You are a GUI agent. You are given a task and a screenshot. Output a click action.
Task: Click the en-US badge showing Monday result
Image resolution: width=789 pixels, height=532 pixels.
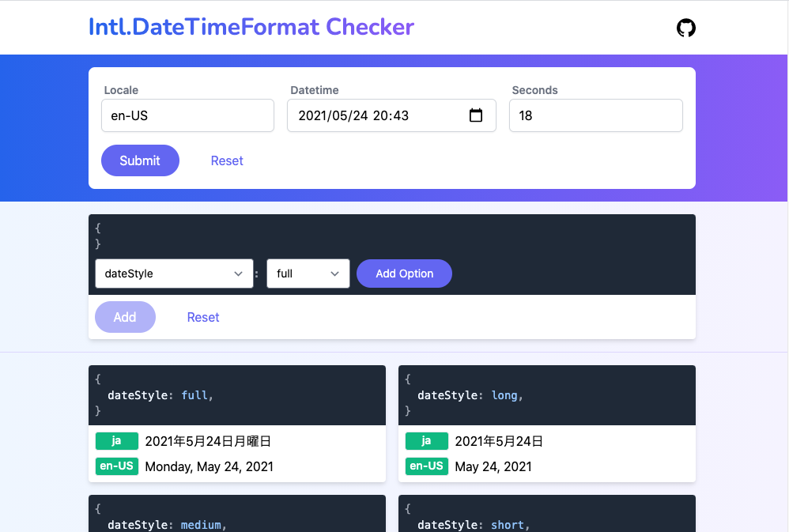click(116, 466)
